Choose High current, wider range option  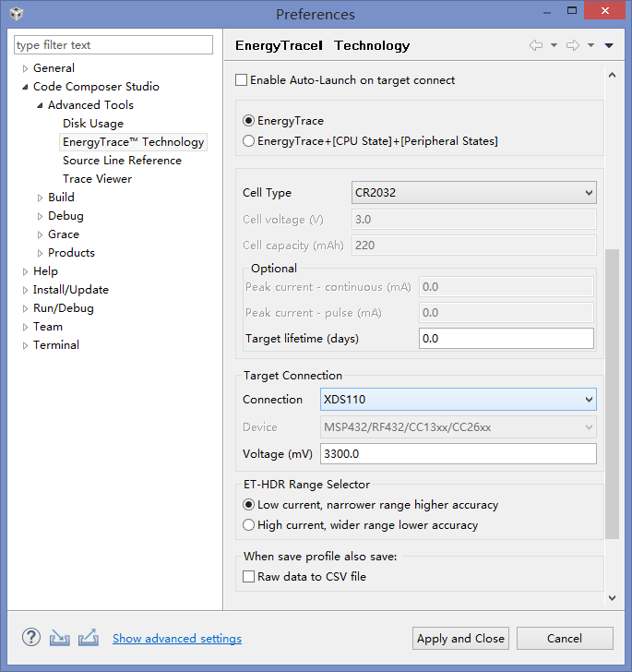coord(248,525)
